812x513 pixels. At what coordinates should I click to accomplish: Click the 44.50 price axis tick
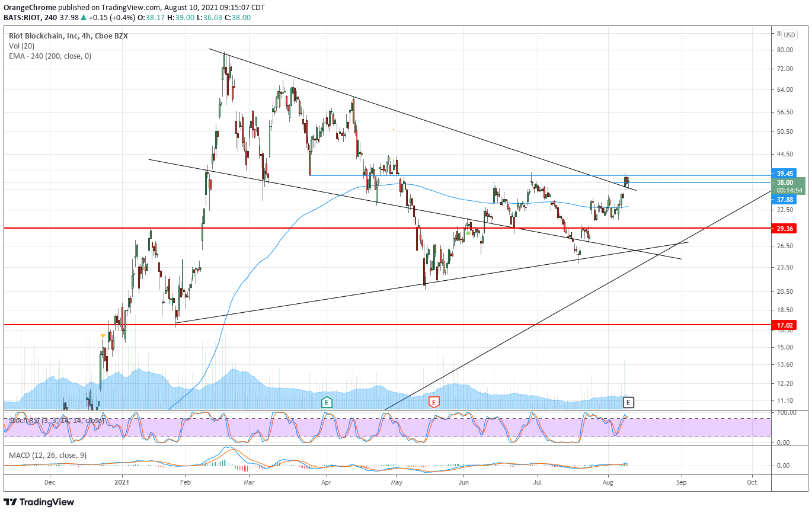pos(785,155)
